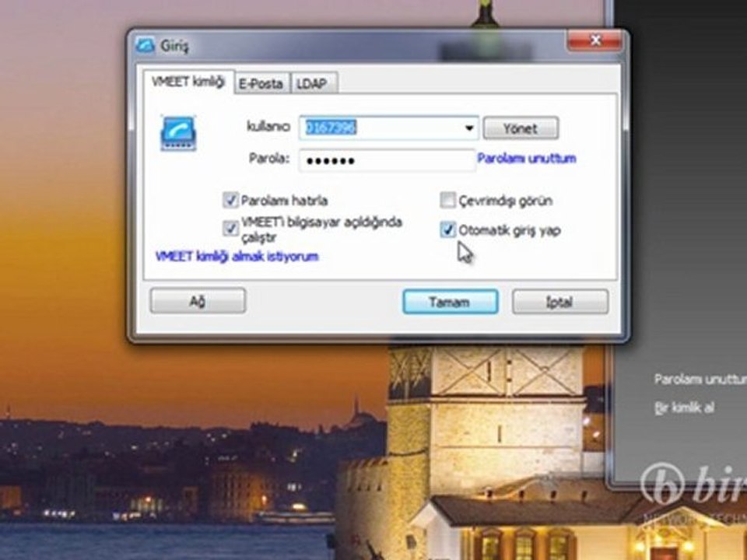Toggle Parolamı hatırla checkbox

click(230, 200)
